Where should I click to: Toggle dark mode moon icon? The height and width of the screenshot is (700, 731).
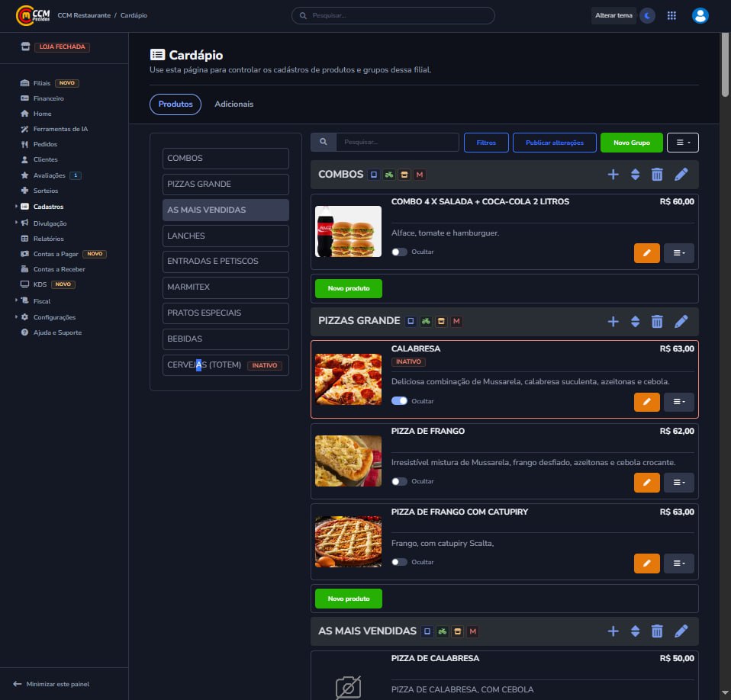647,15
